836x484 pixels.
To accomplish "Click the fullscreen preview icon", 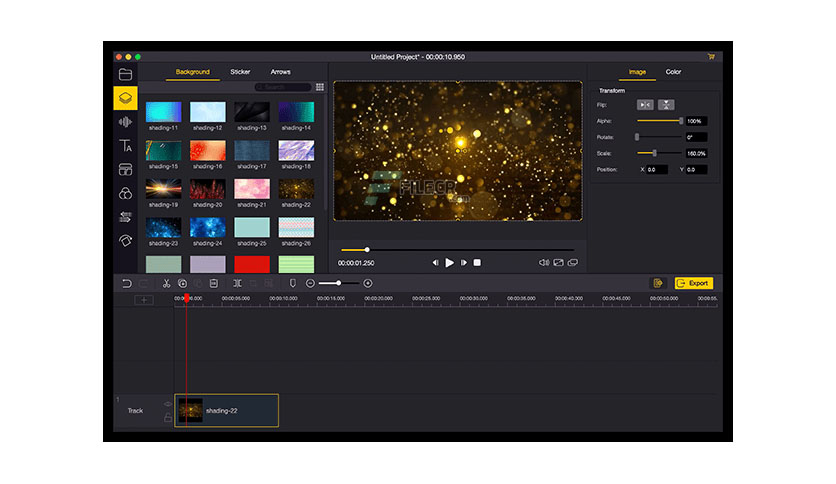I will (573, 263).
